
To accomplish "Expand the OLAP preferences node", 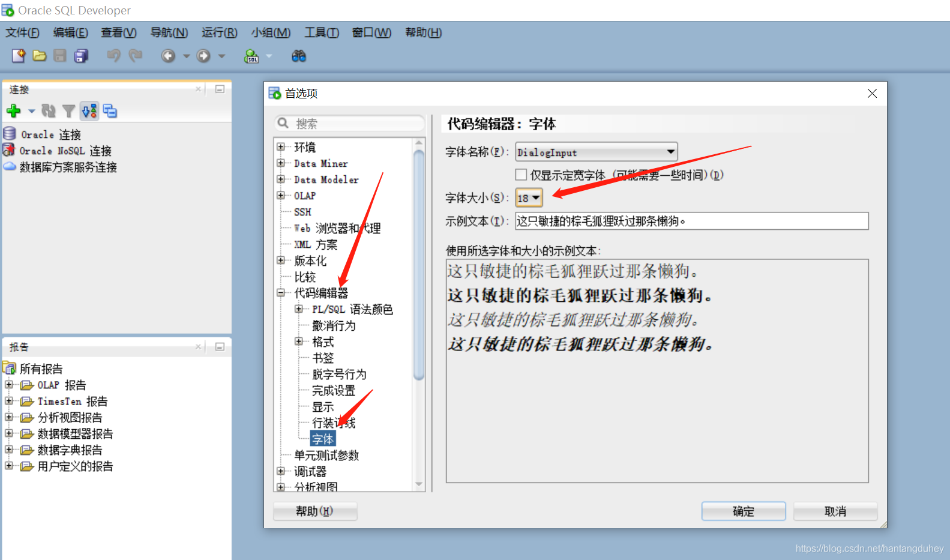I will pos(280,195).
